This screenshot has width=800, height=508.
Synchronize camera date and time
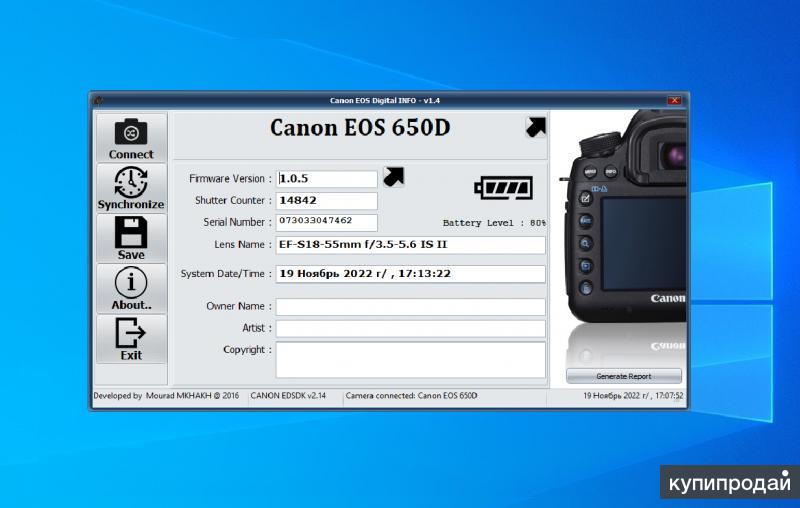pos(131,188)
